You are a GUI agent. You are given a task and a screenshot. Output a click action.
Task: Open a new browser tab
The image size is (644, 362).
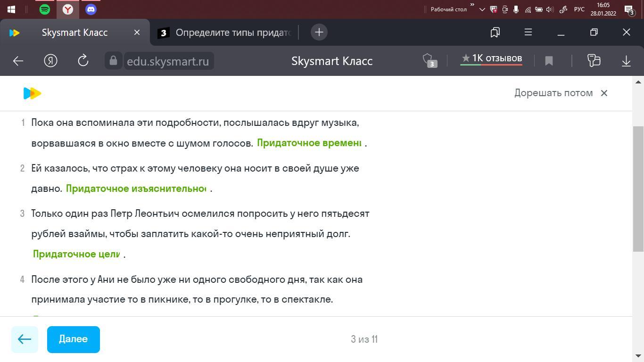pyautogui.click(x=319, y=32)
